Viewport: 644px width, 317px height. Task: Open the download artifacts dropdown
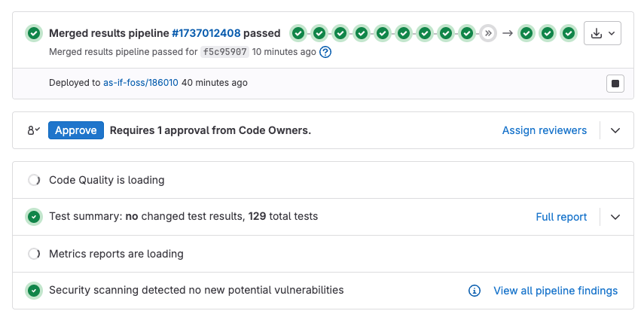pyautogui.click(x=603, y=33)
